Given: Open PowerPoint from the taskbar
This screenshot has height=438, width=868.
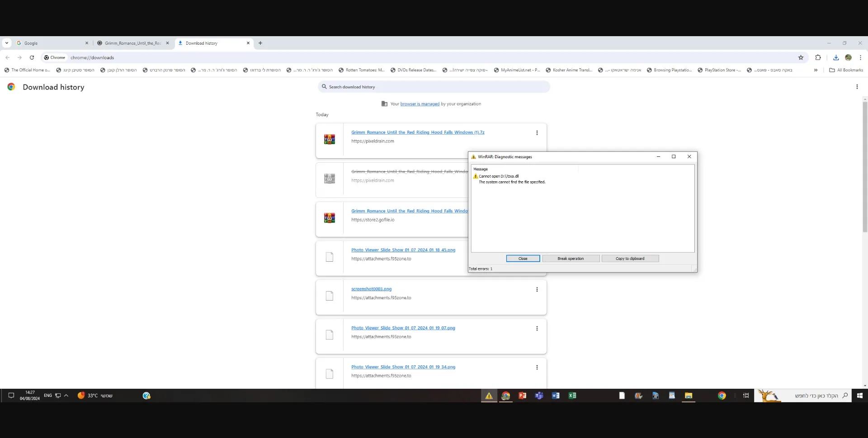Looking at the screenshot, I should point(522,396).
